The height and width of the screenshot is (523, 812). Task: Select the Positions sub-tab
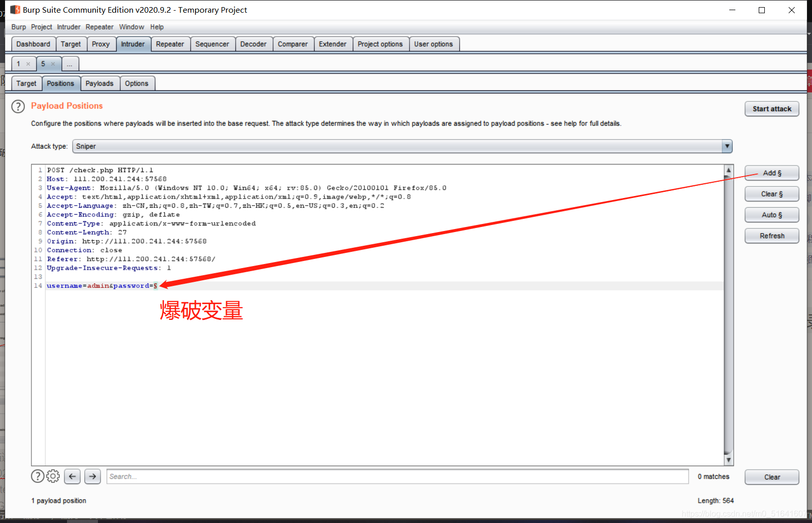point(60,83)
